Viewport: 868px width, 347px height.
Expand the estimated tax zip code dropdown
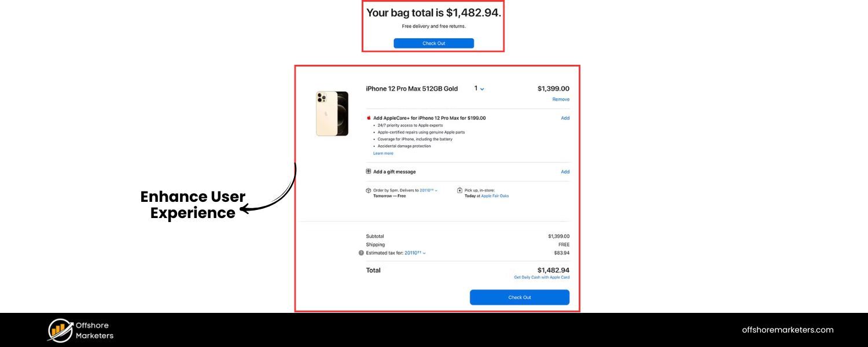coord(415,253)
